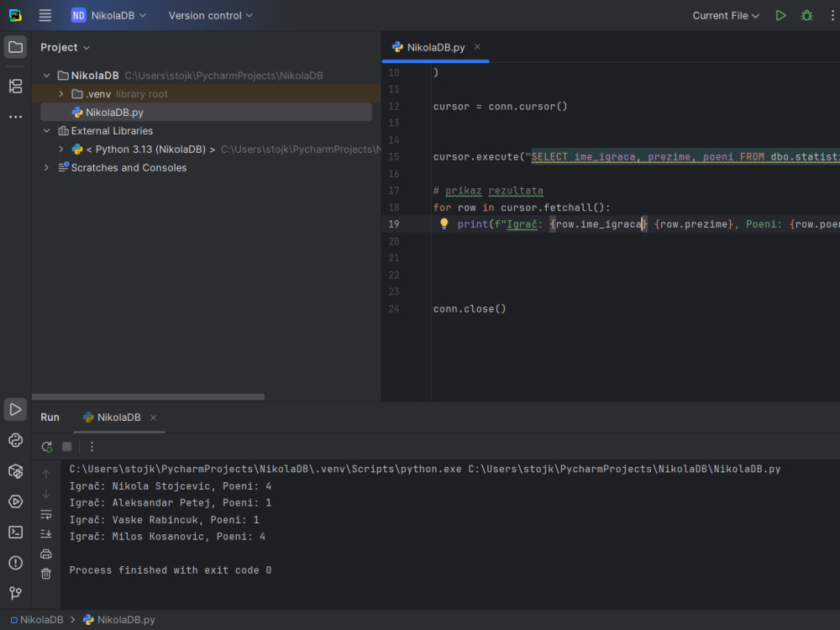Viewport: 840px width, 630px height.
Task: Open the Git version control tool window
Action: click(x=15, y=593)
